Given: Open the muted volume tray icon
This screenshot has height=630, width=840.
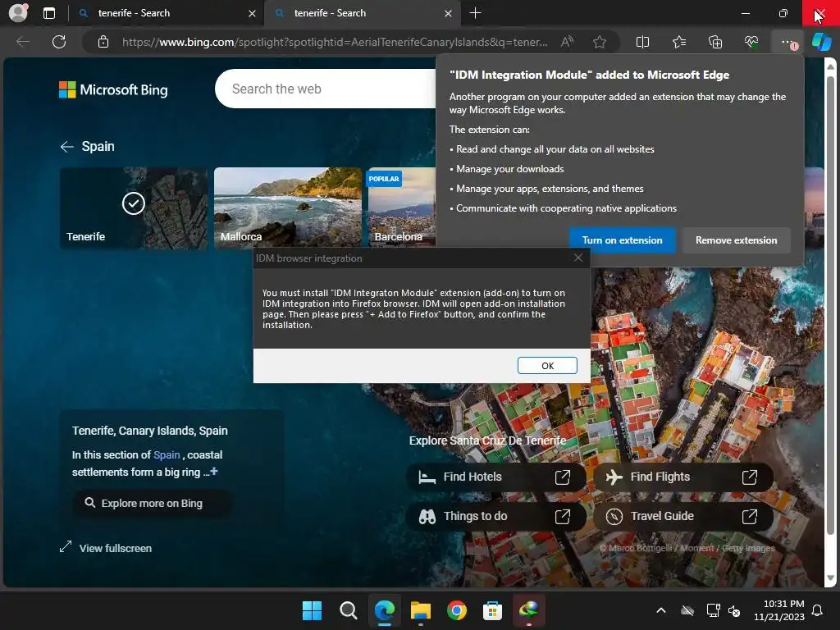Looking at the screenshot, I should [734, 610].
